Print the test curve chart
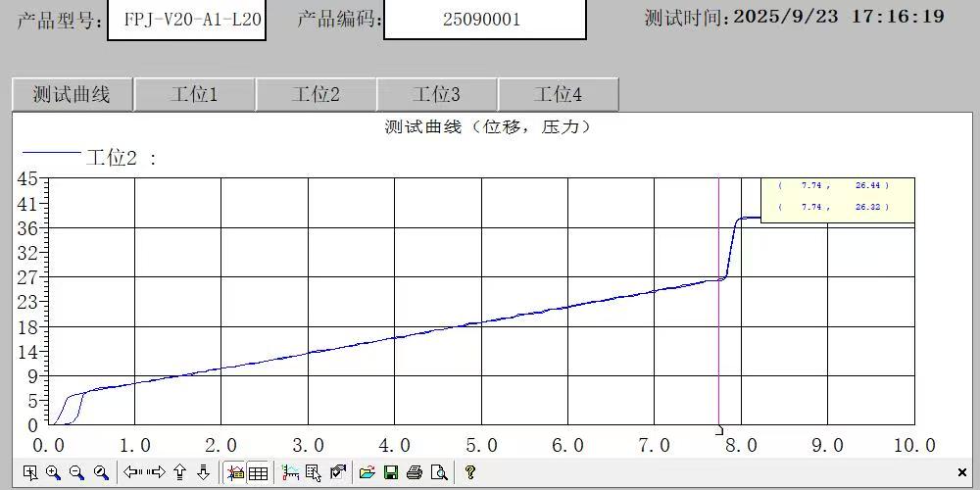The height and width of the screenshot is (490, 980). pyautogui.click(x=415, y=472)
